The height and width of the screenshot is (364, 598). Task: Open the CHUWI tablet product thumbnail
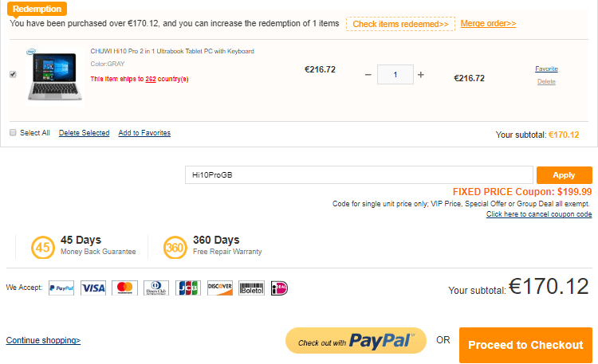pyautogui.click(x=52, y=76)
